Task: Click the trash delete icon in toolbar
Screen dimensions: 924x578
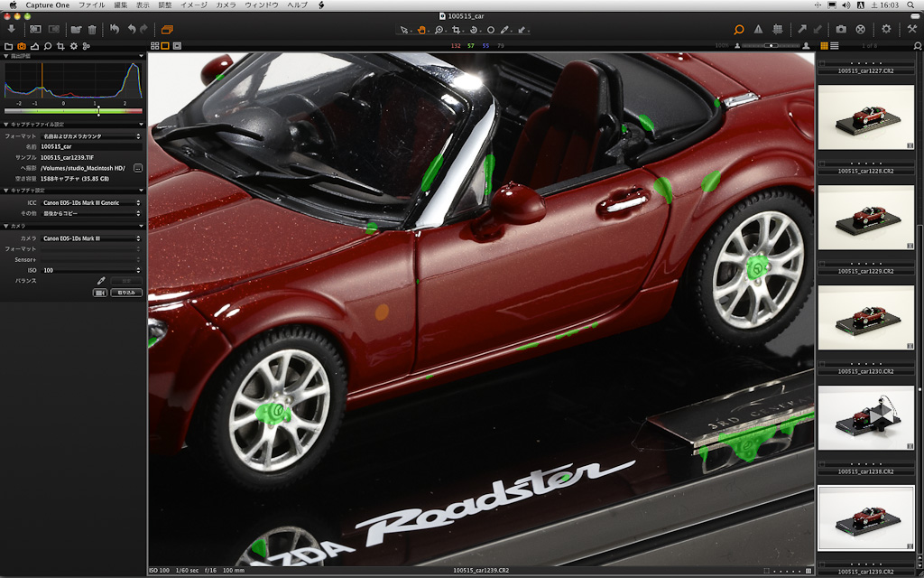Action: (x=92, y=29)
